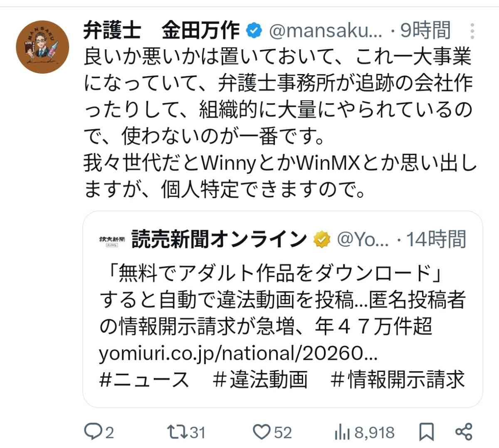Screen dimensions: 499x448
Task: Open the share icon
Action: point(464,432)
